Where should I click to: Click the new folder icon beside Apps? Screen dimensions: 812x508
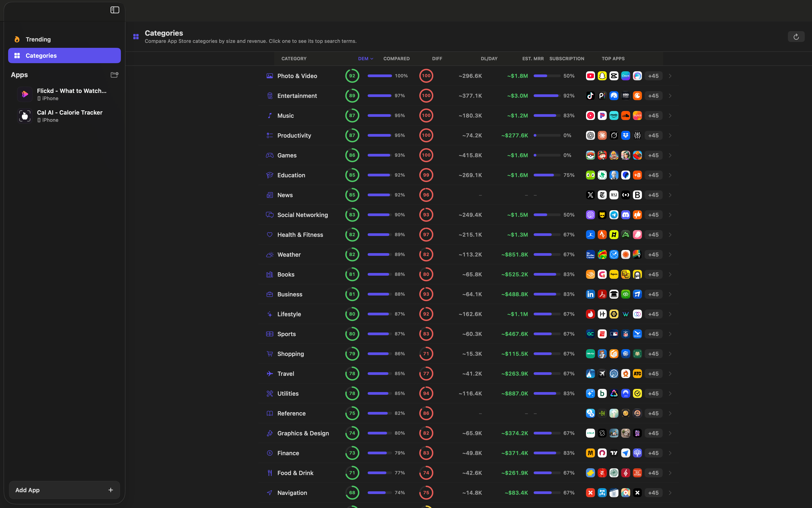pyautogui.click(x=115, y=75)
